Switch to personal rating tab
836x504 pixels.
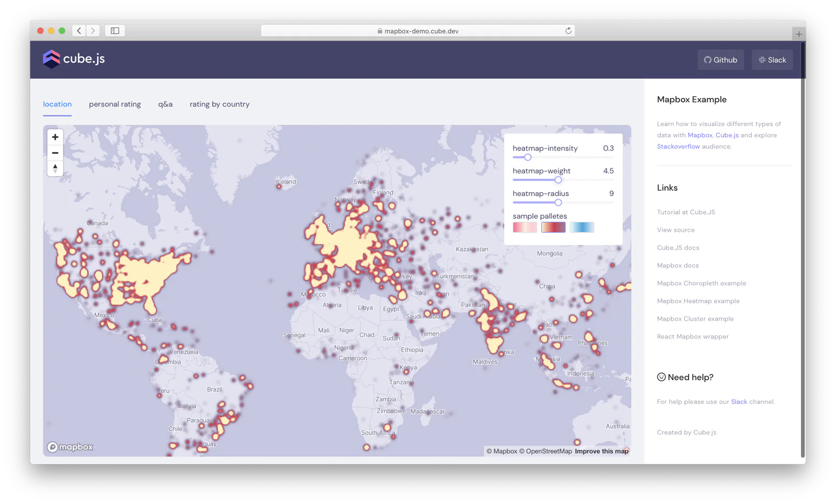point(115,104)
